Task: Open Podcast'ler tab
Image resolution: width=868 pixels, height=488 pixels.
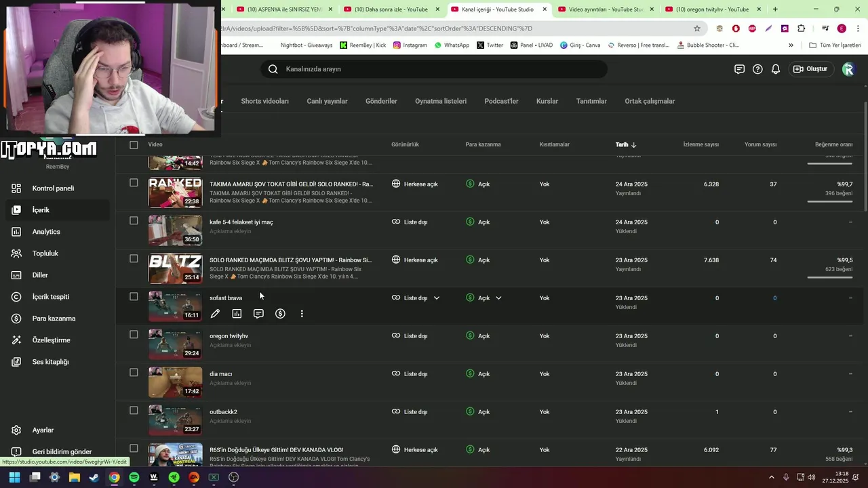Action: pos(501,101)
